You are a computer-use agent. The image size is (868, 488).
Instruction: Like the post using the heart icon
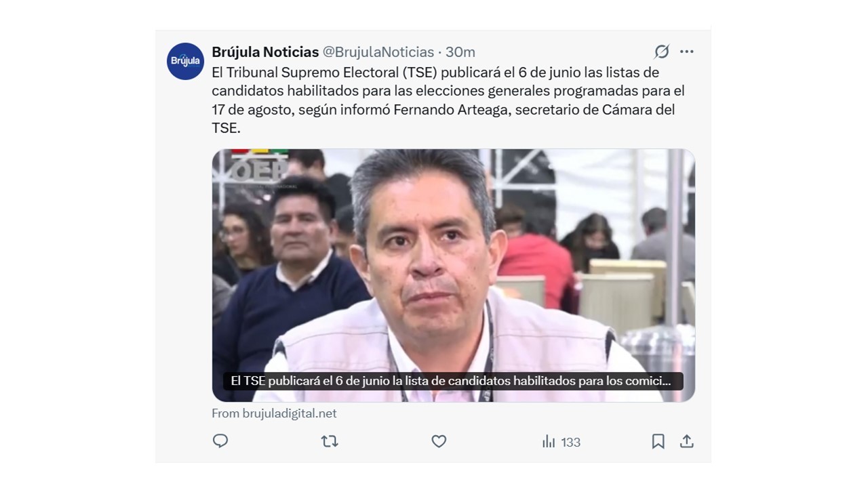pos(439,441)
